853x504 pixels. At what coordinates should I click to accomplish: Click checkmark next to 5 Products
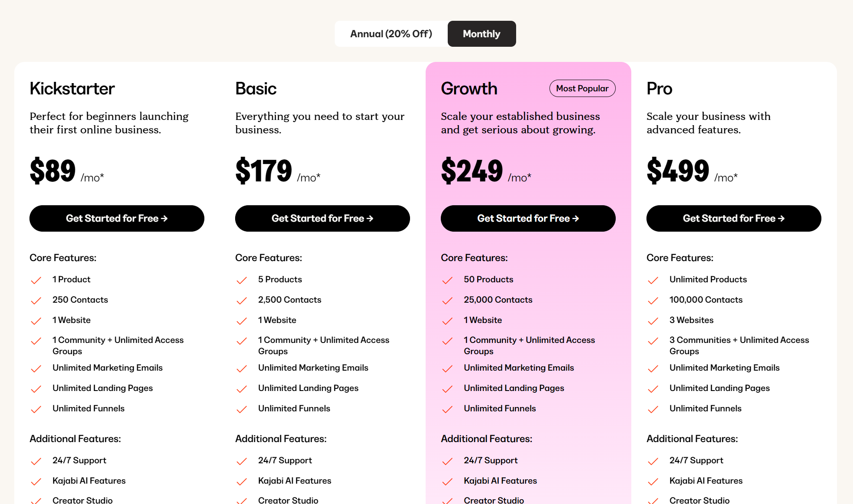pyautogui.click(x=242, y=280)
